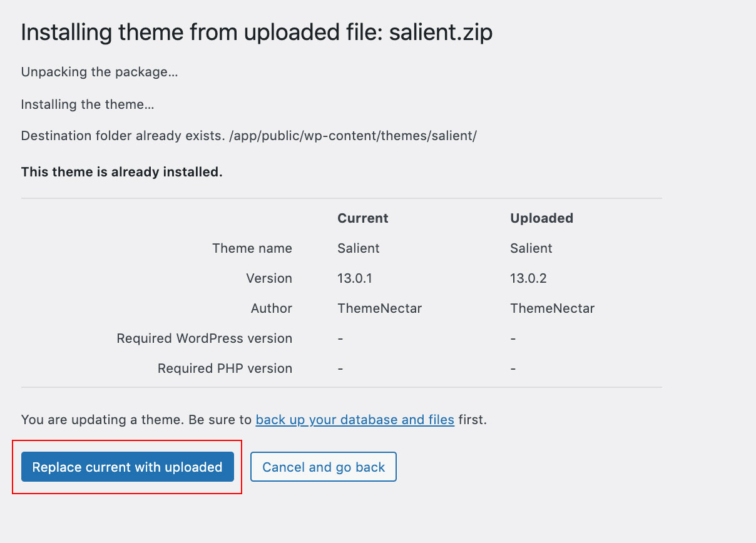756x543 pixels.
Task: Select the heading 'Installing theme from uploaded file: salient.zip'
Action: (x=257, y=33)
